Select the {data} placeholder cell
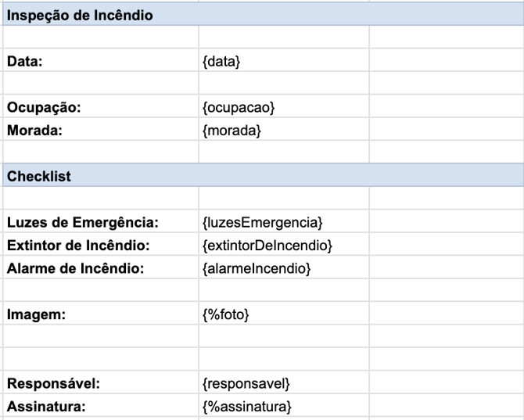The height and width of the screenshot is (420, 524). click(x=221, y=62)
